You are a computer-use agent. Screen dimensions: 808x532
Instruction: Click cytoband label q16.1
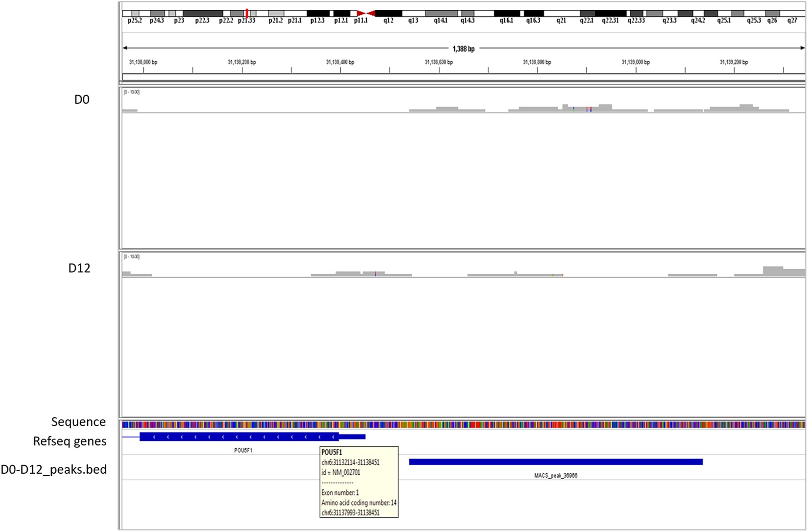[x=506, y=21]
